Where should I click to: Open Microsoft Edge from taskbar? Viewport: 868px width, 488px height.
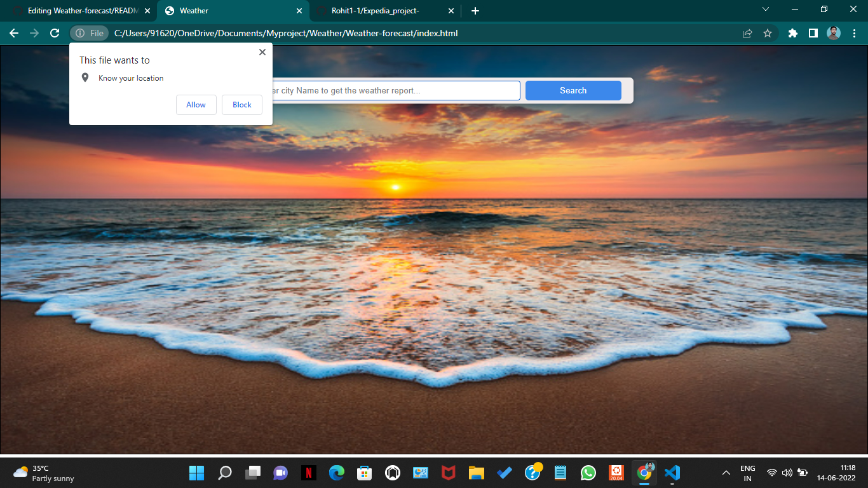pyautogui.click(x=336, y=473)
